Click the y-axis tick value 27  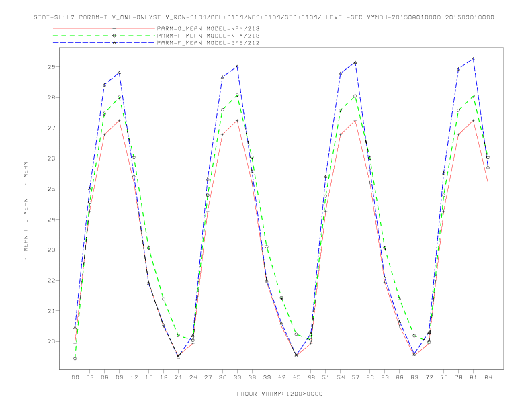[x=52, y=128]
